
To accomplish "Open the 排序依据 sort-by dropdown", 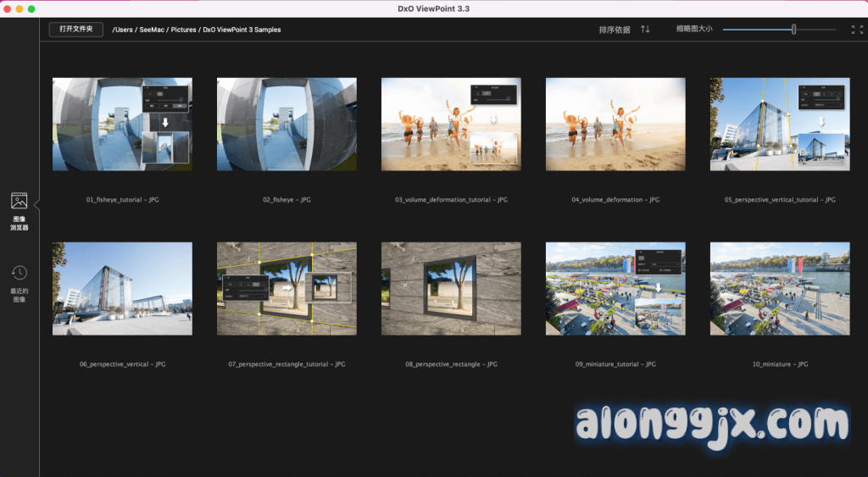I will click(x=615, y=30).
